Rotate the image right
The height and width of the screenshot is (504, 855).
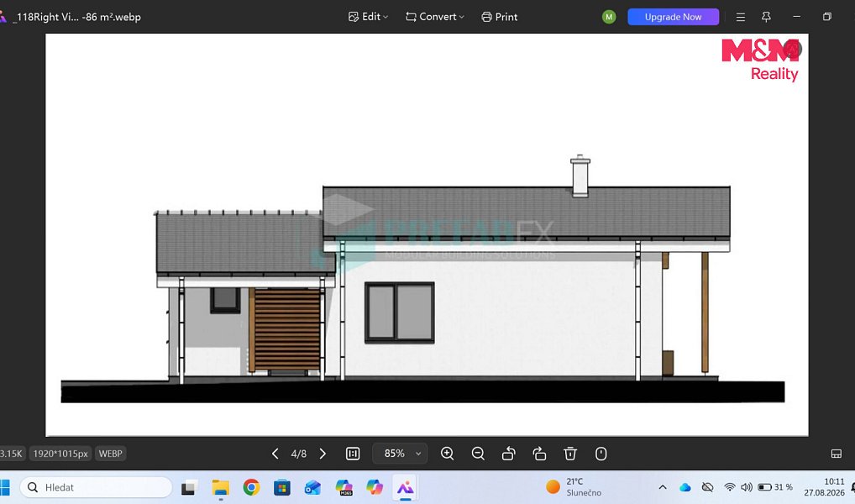539,454
